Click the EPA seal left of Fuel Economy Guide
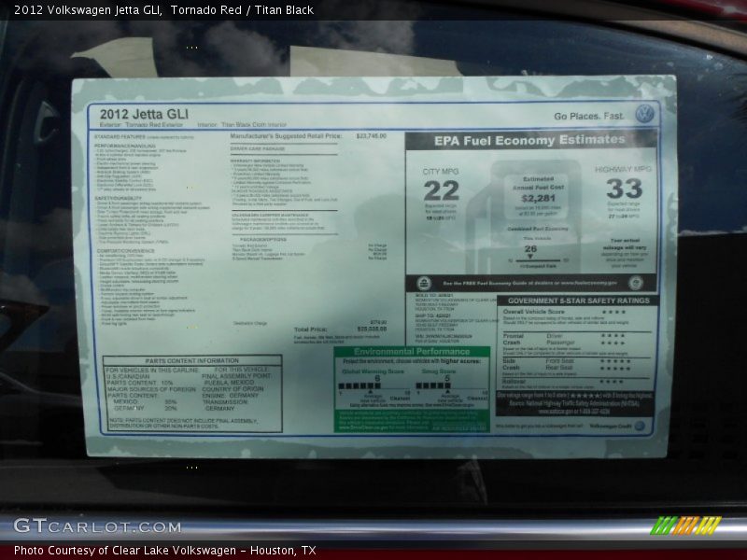The height and width of the screenshot is (560, 747). tap(423, 283)
